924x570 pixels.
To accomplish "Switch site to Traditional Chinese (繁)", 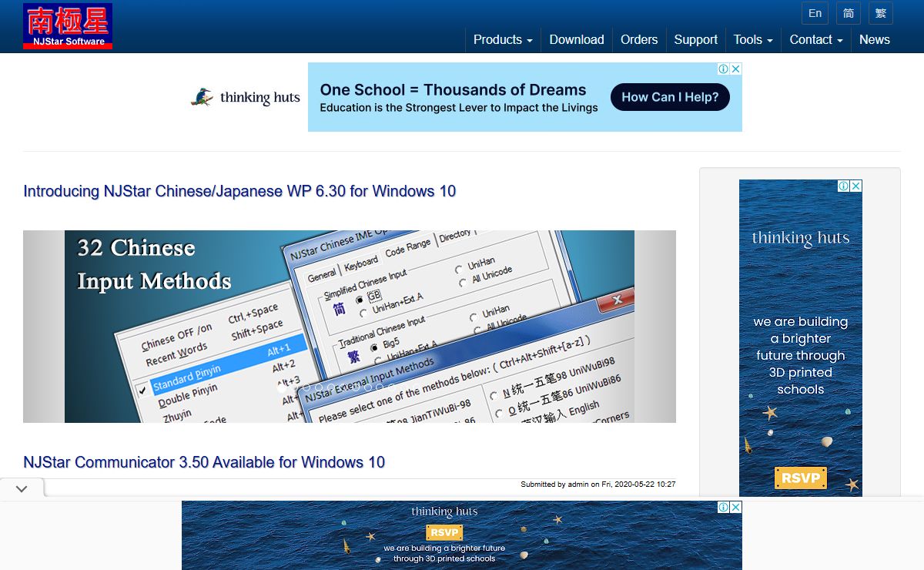I will pos(881,13).
